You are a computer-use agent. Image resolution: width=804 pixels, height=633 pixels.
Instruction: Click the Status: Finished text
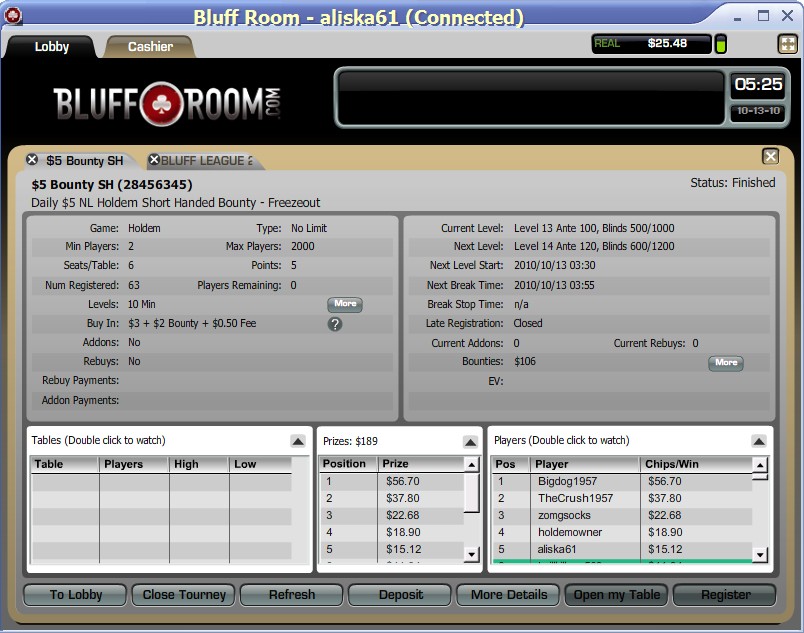coord(732,183)
